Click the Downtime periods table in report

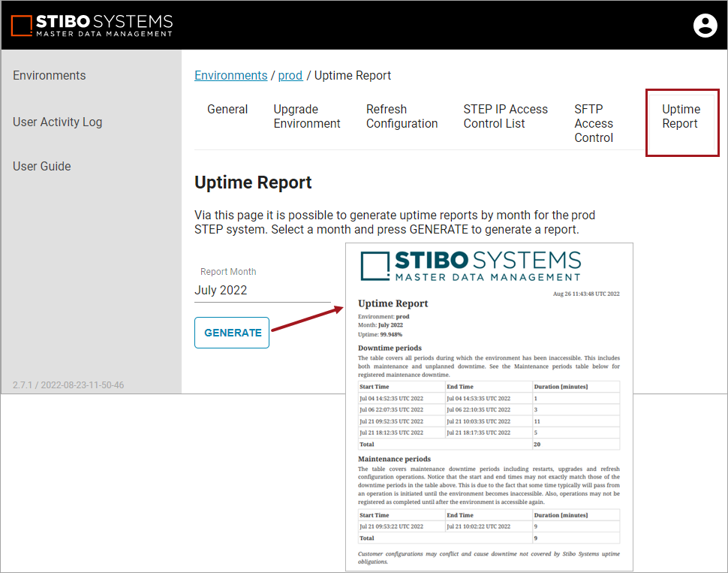[x=489, y=415]
